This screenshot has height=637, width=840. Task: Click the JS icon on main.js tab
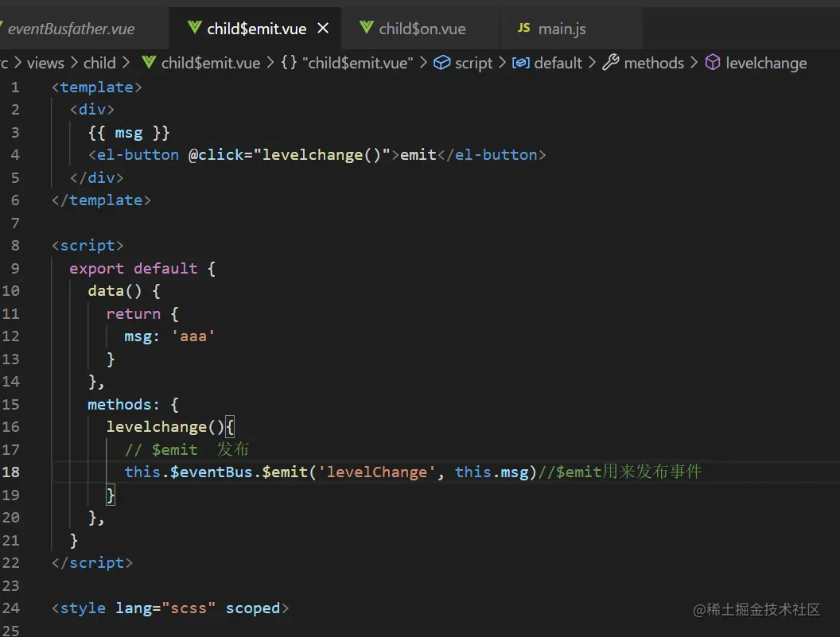[x=524, y=28]
